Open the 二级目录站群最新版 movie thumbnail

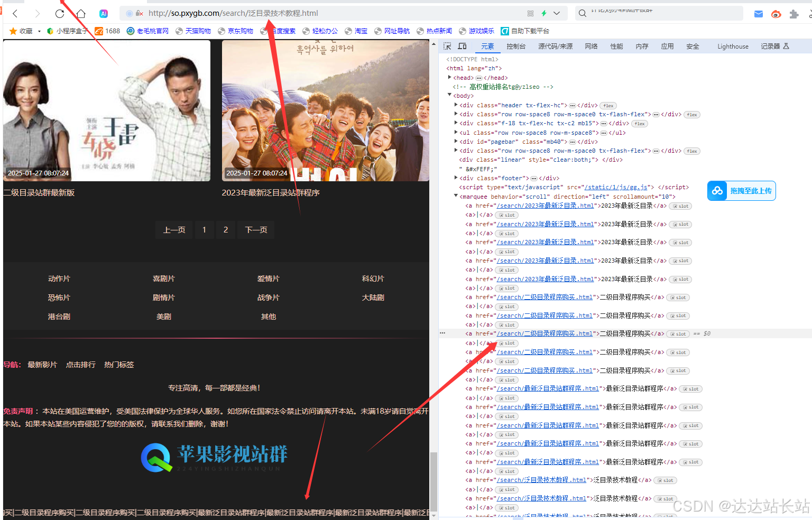coord(106,110)
